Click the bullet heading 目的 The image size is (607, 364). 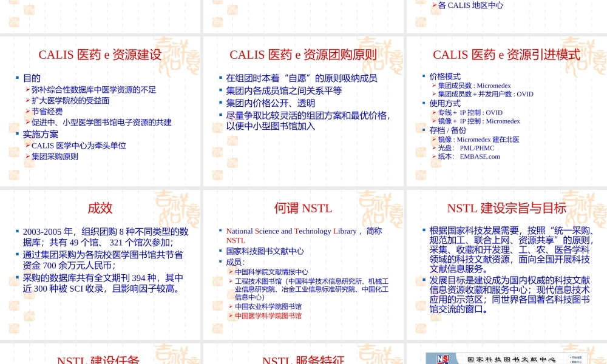click(32, 78)
